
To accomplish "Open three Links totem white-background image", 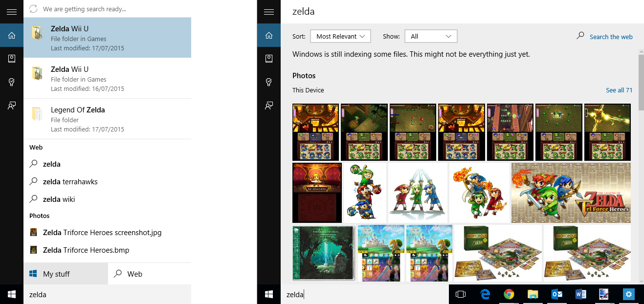I will [365, 193].
